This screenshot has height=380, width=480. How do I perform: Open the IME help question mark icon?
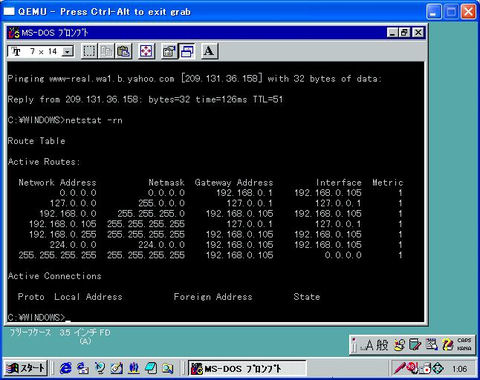(448, 345)
